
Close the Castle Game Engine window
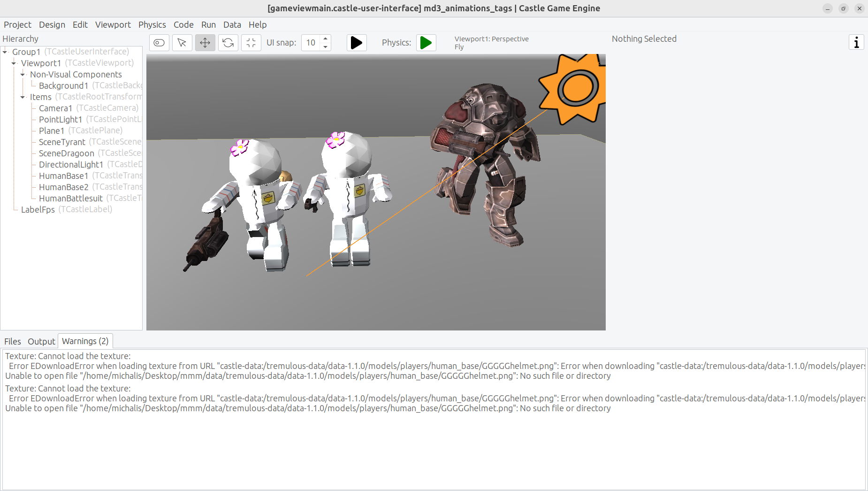(x=859, y=8)
